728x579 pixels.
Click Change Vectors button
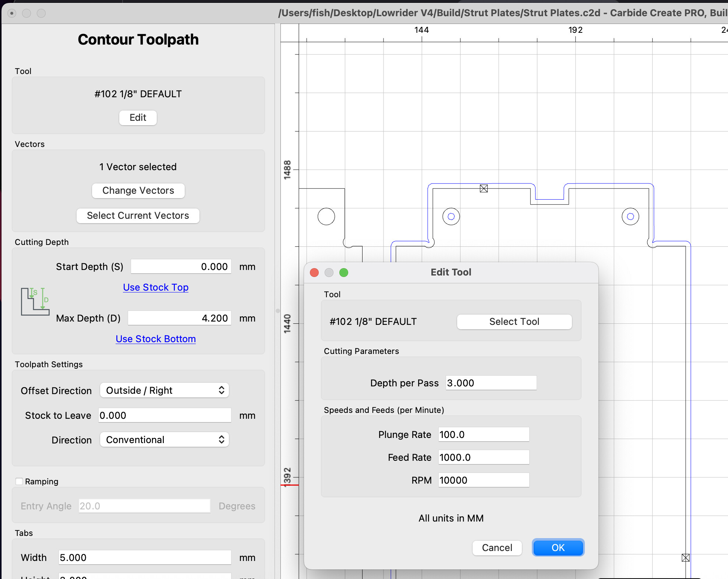138,190
